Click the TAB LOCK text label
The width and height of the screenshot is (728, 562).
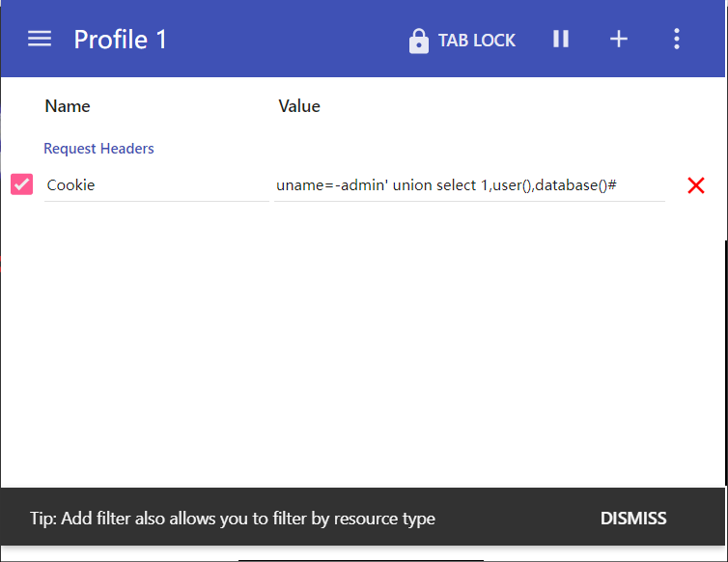coord(477,41)
